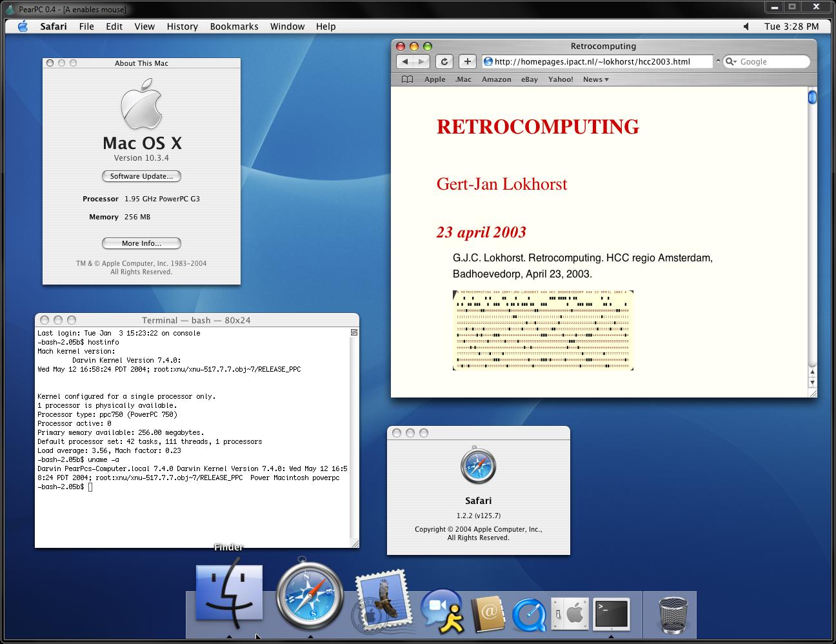This screenshot has width=836, height=644.
Task: Open the Bookmarks menu
Action: tap(234, 26)
